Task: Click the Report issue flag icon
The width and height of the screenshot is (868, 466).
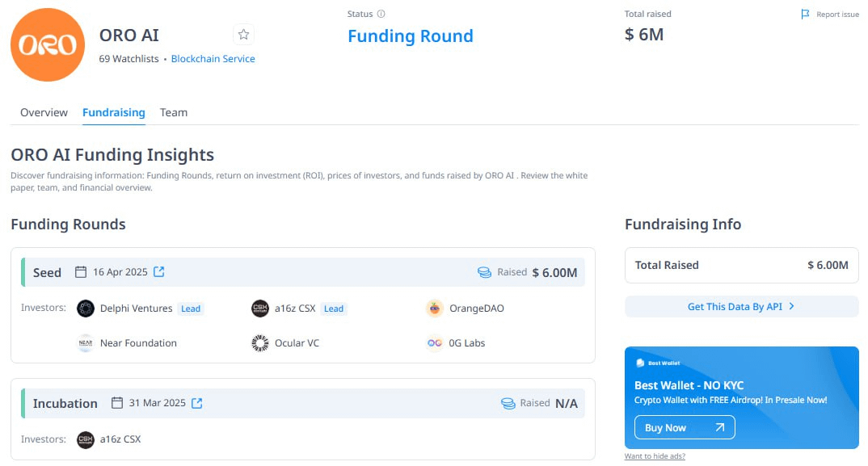Action: coord(806,14)
